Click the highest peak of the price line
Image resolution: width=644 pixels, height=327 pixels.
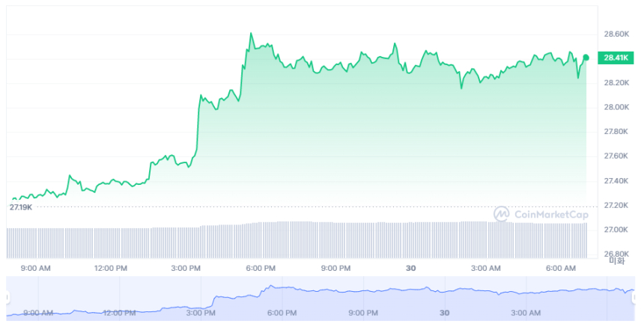point(250,34)
